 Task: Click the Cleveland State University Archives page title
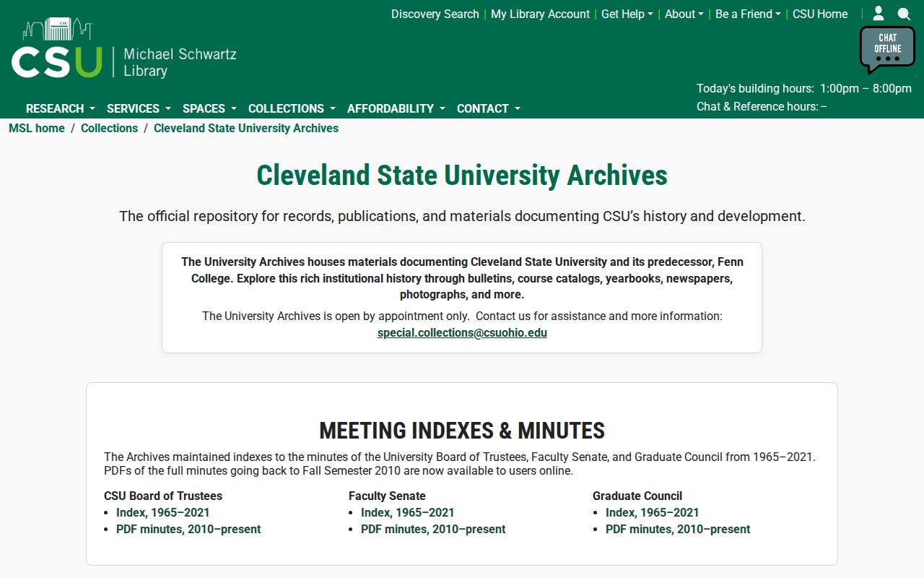pyautogui.click(x=462, y=176)
